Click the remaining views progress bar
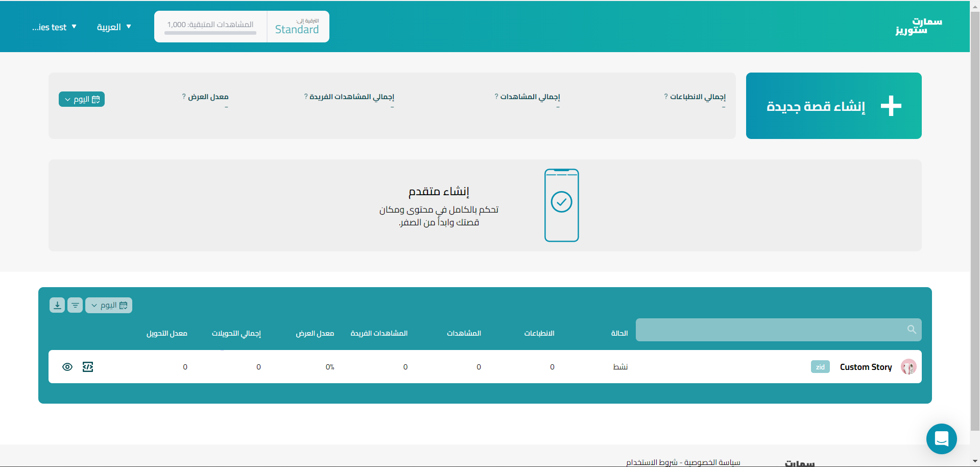 210,33
